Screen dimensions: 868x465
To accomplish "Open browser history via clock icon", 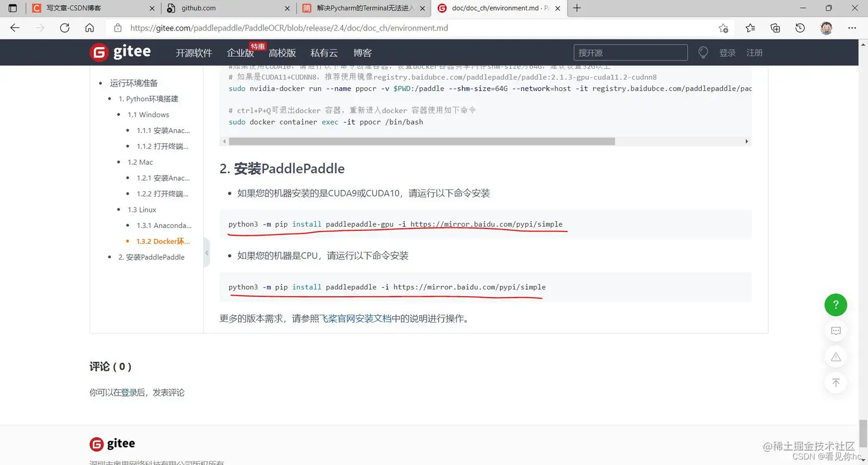I will 800,28.
